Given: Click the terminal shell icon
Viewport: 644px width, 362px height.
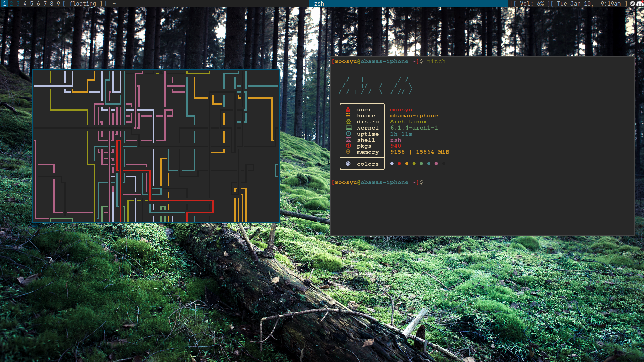Looking at the screenshot, I should (348, 140).
